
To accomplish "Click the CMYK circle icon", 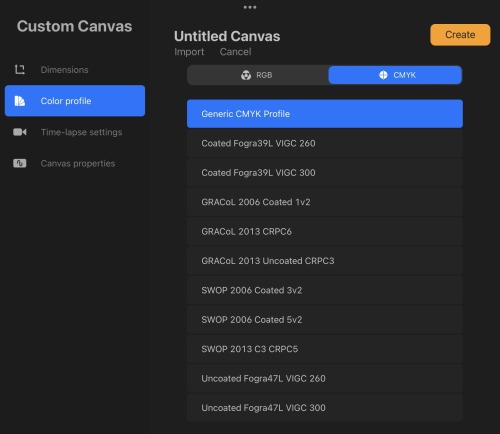I will coord(383,75).
